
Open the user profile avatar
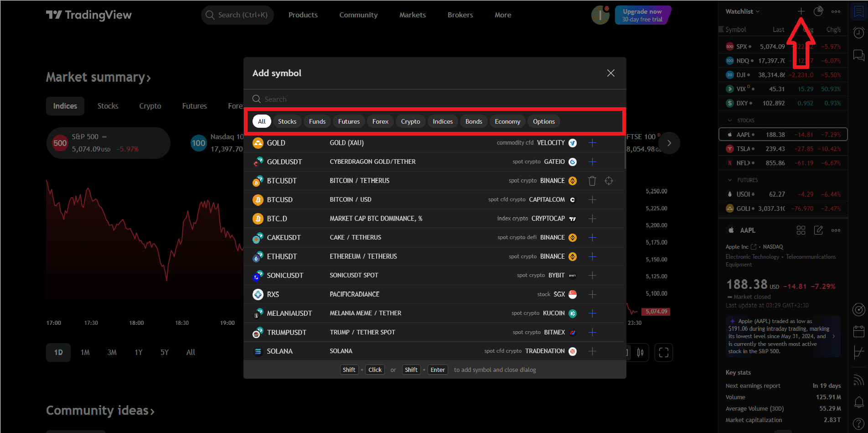pyautogui.click(x=600, y=15)
